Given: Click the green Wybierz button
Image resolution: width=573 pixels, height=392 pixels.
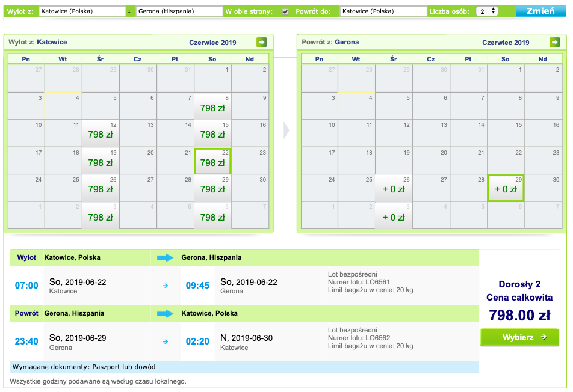Looking at the screenshot, I should coord(519,337).
